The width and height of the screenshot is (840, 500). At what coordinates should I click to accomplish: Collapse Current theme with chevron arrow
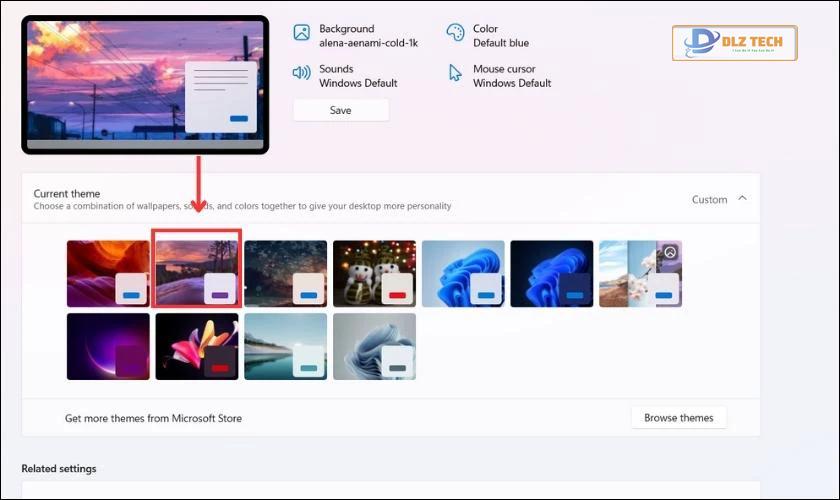point(742,198)
